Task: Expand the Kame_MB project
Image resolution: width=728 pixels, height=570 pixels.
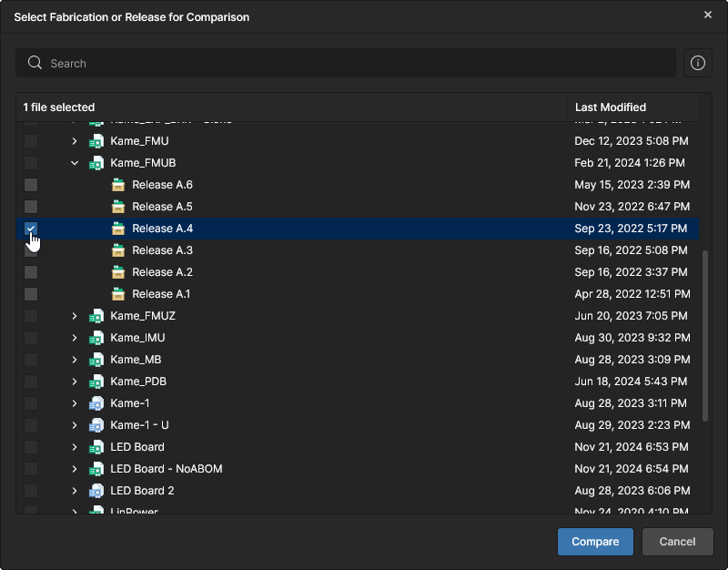Action: click(x=75, y=360)
